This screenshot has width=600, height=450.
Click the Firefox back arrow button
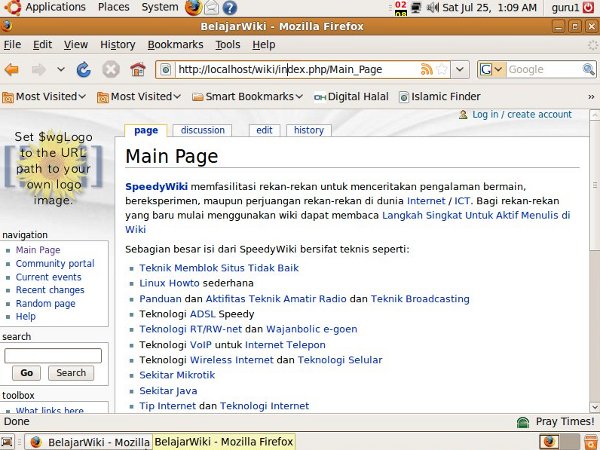click(x=12, y=70)
